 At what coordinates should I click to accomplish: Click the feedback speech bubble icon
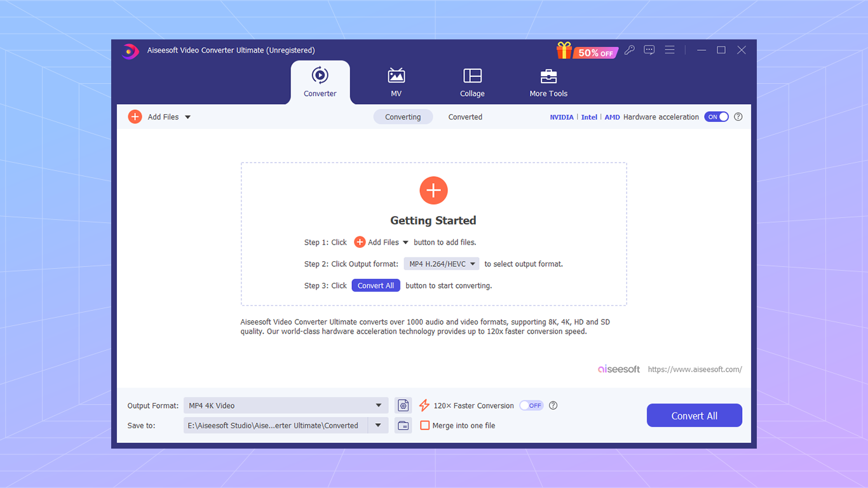(x=649, y=50)
